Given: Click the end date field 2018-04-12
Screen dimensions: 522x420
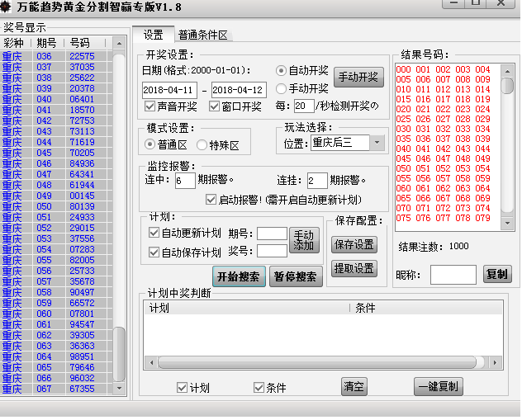Looking at the screenshot, I should tap(239, 90).
